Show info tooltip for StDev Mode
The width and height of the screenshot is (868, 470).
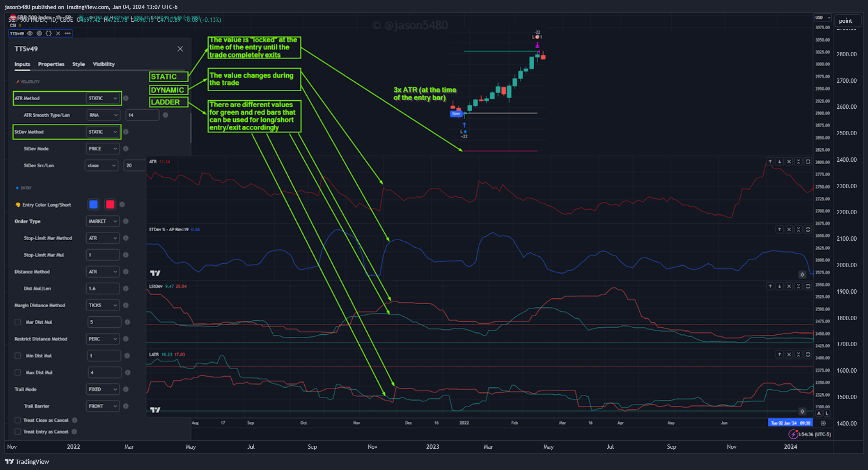tap(126, 148)
